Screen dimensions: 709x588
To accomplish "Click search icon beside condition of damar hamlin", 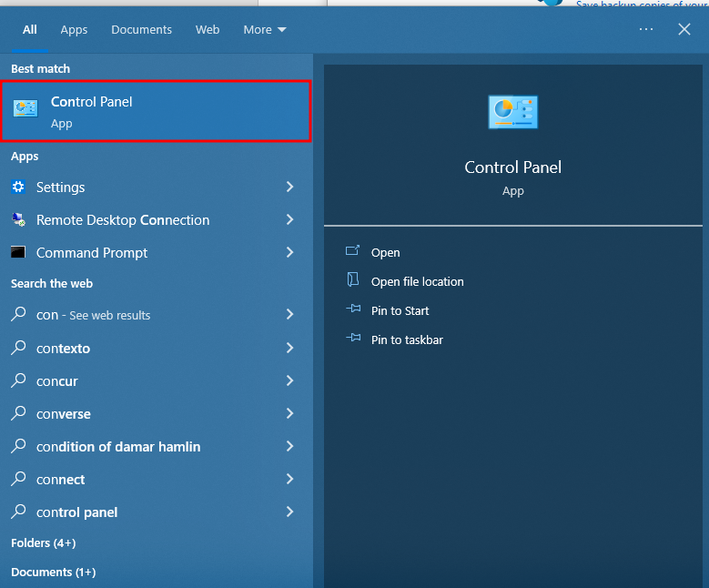I will 18,445.
